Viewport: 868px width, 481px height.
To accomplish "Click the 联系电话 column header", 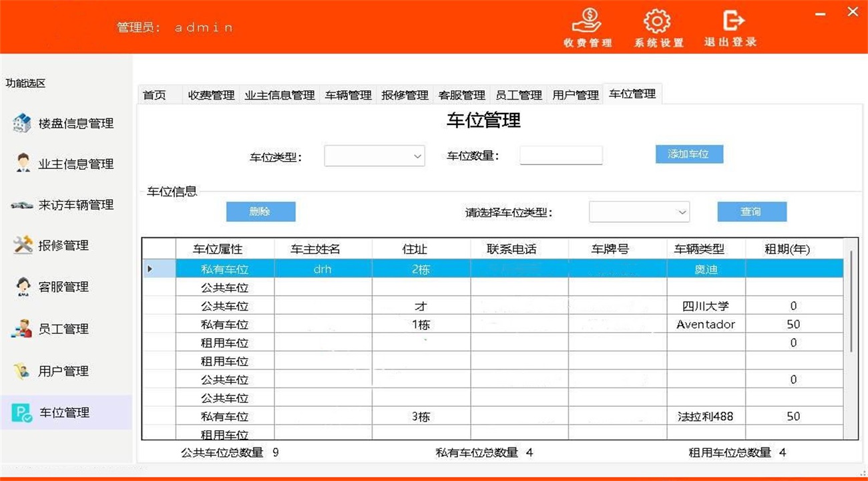I will (519, 249).
